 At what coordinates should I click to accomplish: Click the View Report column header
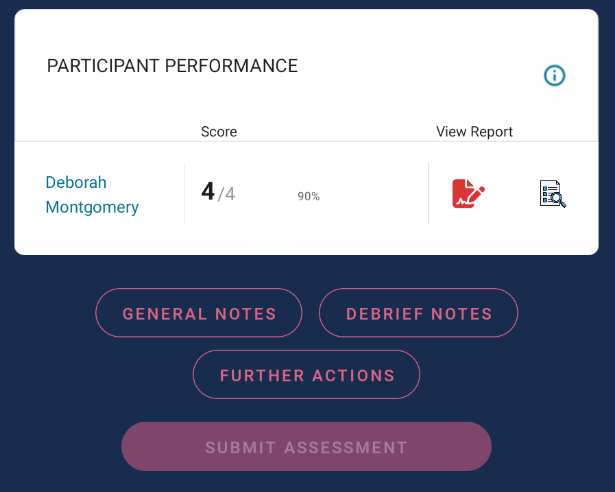474,132
